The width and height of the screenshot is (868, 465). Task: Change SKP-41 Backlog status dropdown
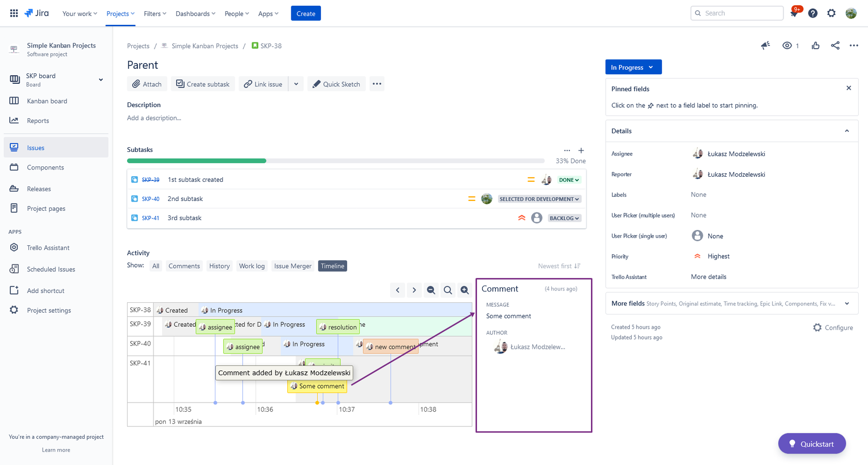click(x=564, y=218)
